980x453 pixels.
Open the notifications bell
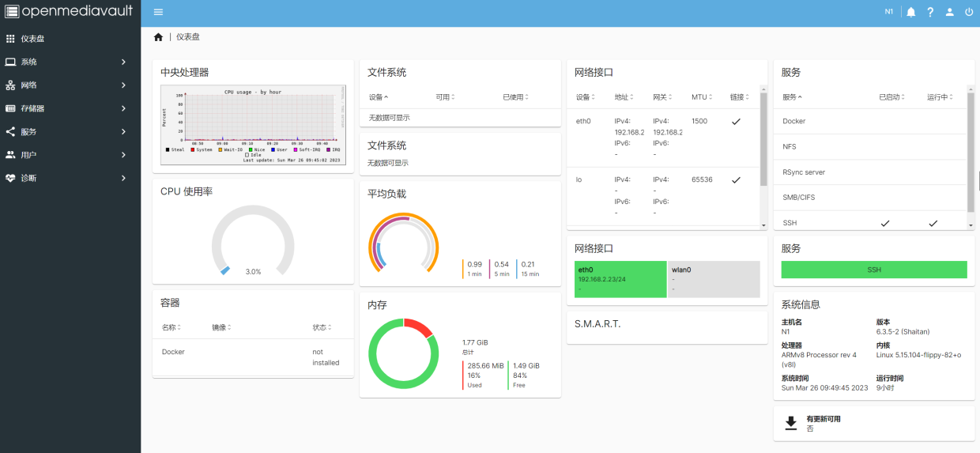coord(911,12)
